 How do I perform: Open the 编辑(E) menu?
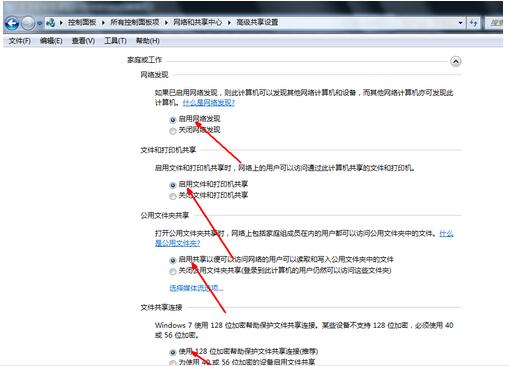(x=51, y=41)
